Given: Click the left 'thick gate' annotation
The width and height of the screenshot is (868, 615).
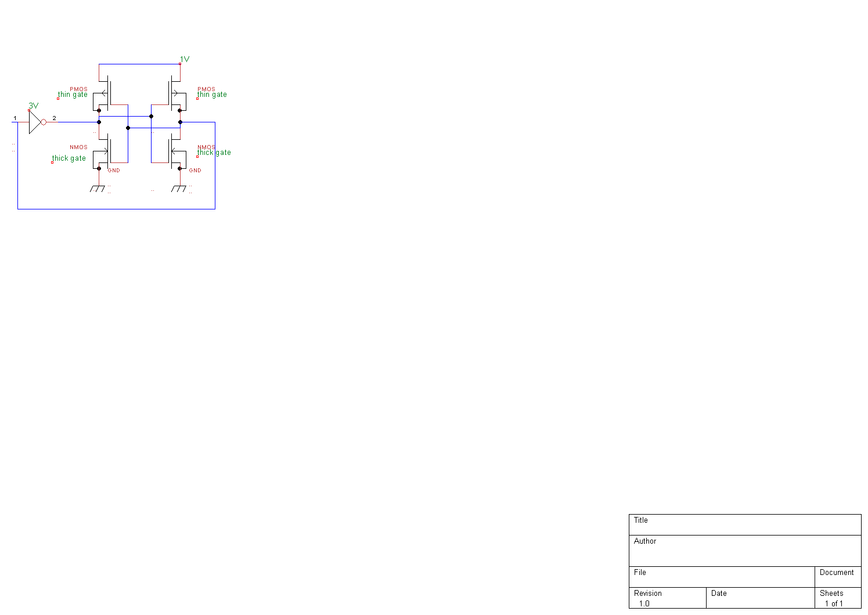Looking at the screenshot, I should (x=69, y=158).
